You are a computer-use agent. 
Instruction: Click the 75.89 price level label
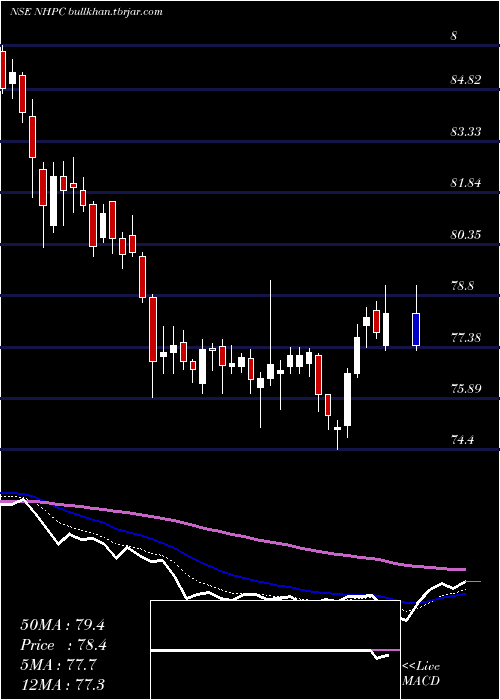click(x=466, y=389)
